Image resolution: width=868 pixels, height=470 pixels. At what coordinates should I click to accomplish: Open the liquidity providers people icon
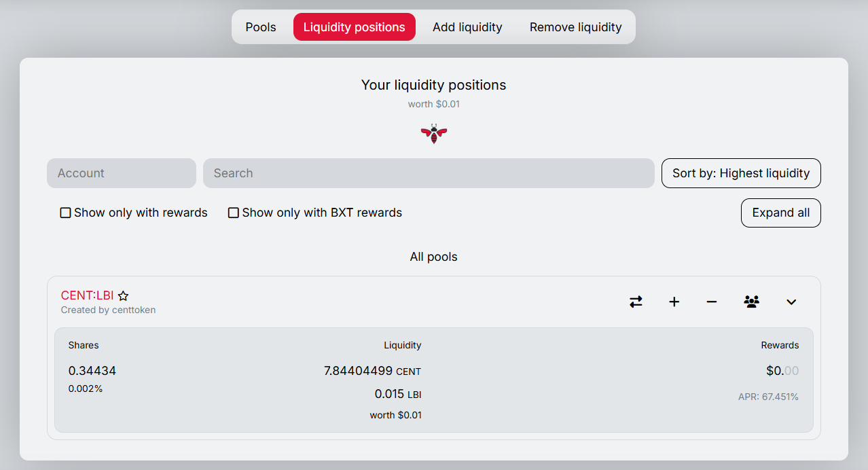click(x=751, y=302)
